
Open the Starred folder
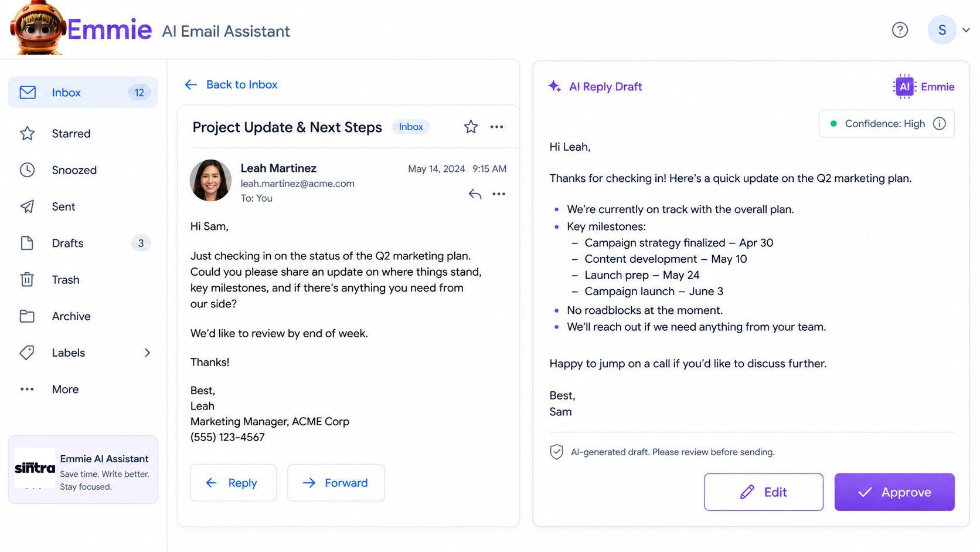tap(83, 133)
